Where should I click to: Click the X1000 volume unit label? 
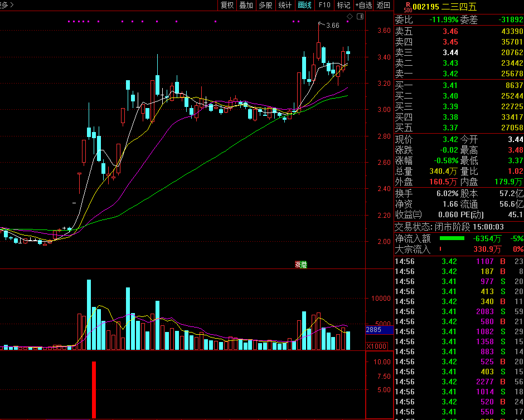pos(376,346)
